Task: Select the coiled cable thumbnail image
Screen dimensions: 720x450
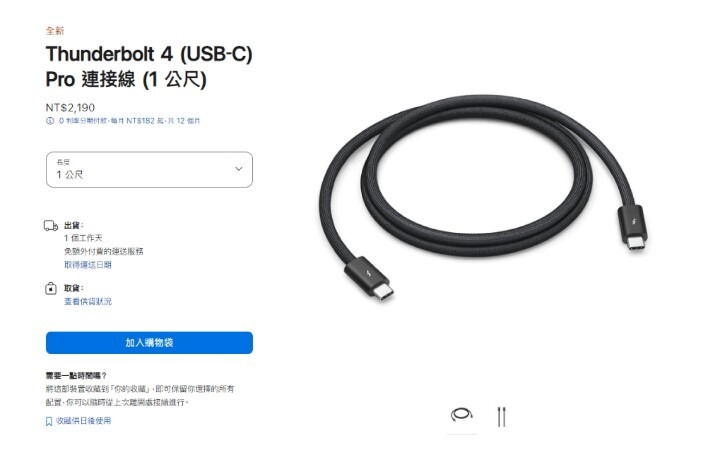Action: click(x=461, y=415)
